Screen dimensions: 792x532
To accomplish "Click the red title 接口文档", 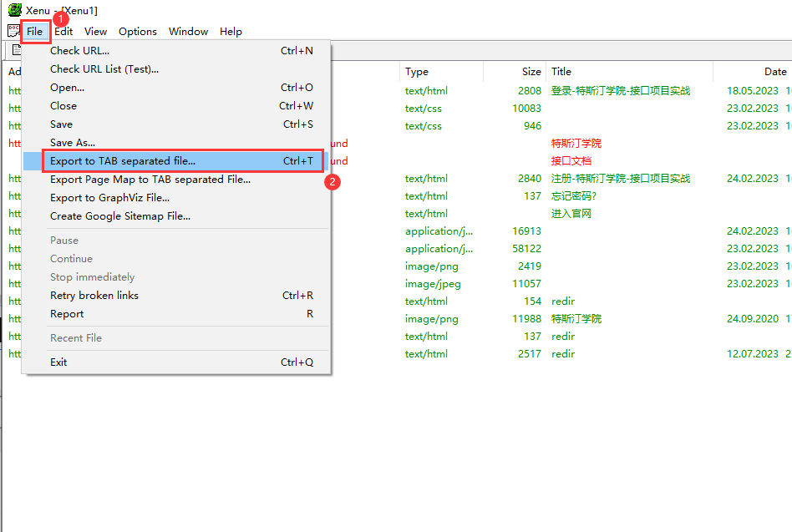I will pyautogui.click(x=571, y=161).
